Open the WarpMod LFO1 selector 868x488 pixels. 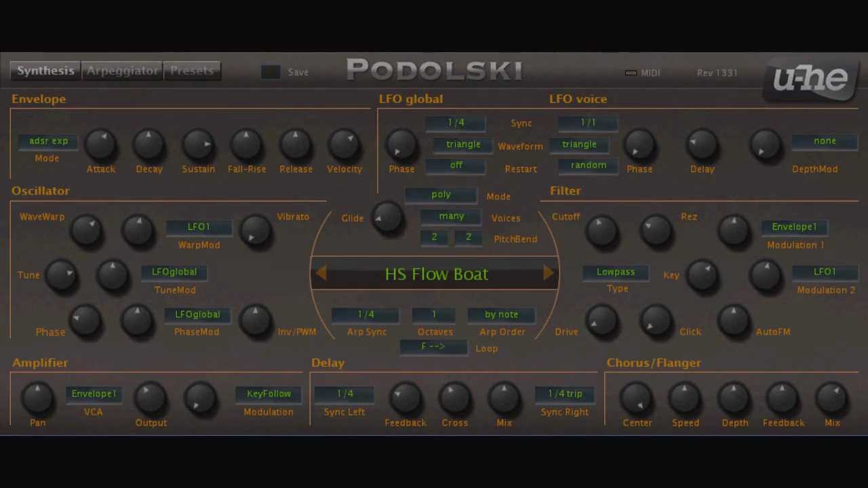tap(199, 228)
